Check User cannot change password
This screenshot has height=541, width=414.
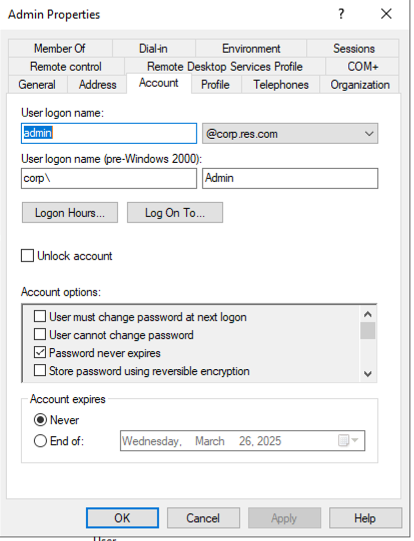(40, 334)
